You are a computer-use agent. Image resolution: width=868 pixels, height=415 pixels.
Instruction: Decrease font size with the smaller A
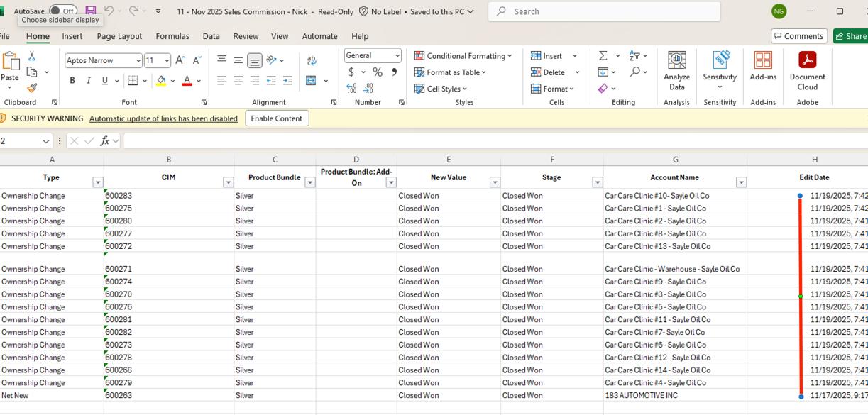coord(197,60)
